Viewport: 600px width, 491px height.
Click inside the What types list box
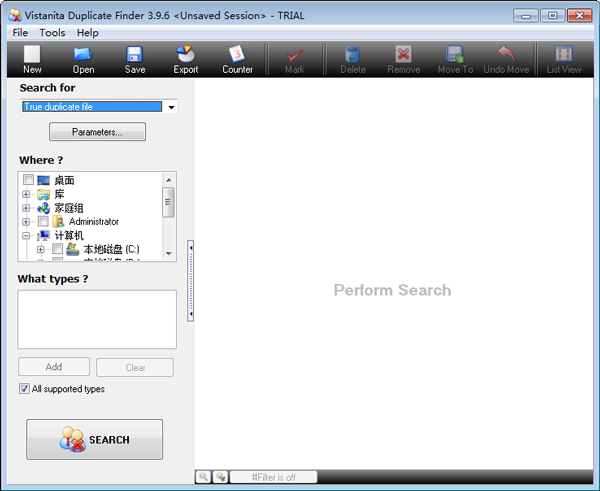97,319
